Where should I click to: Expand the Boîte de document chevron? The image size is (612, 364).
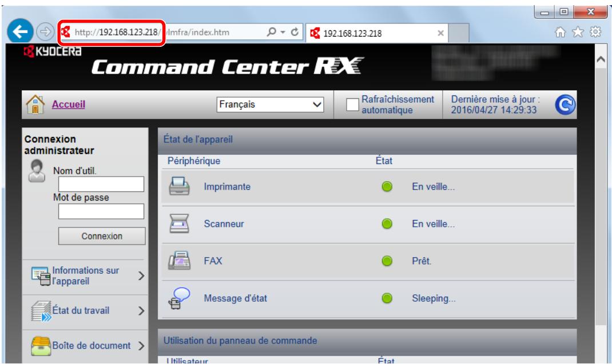coord(141,346)
